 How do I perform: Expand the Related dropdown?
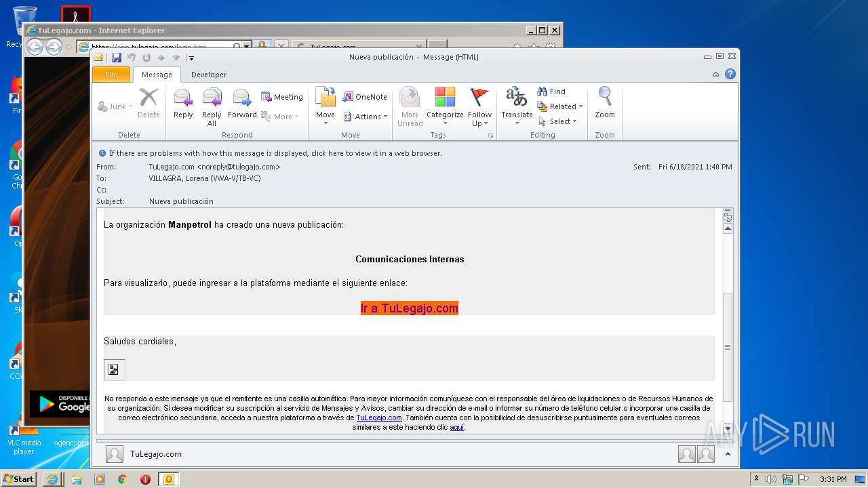560,106
